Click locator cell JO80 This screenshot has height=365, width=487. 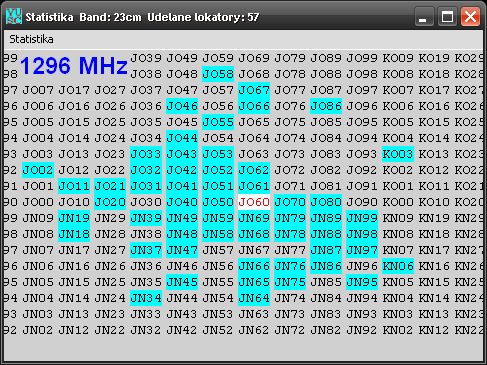point(326,202)
